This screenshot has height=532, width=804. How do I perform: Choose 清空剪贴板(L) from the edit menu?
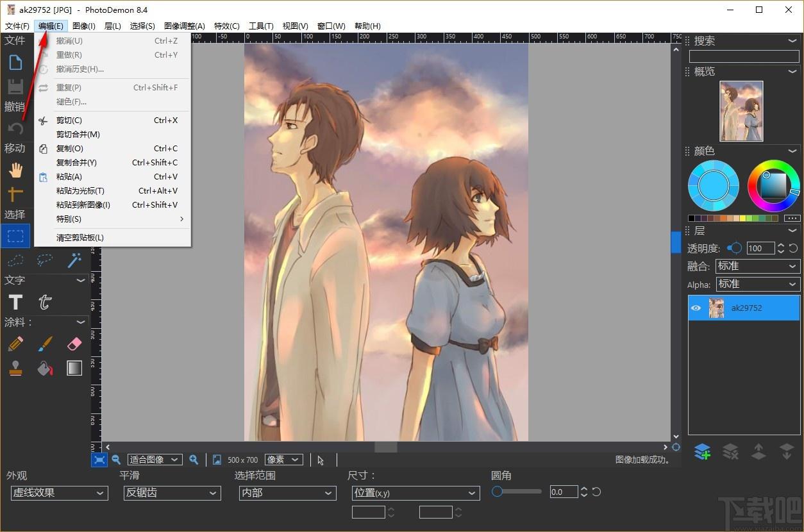113,238
